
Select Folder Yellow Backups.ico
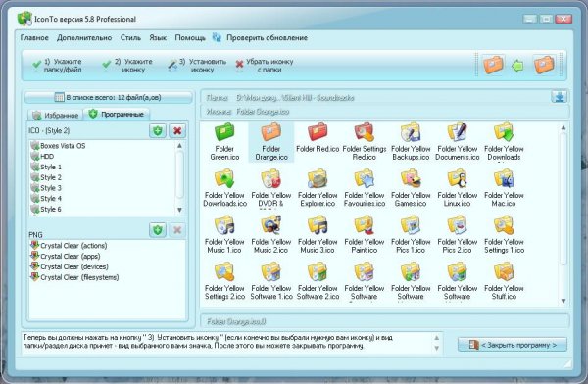click(411, 142)
